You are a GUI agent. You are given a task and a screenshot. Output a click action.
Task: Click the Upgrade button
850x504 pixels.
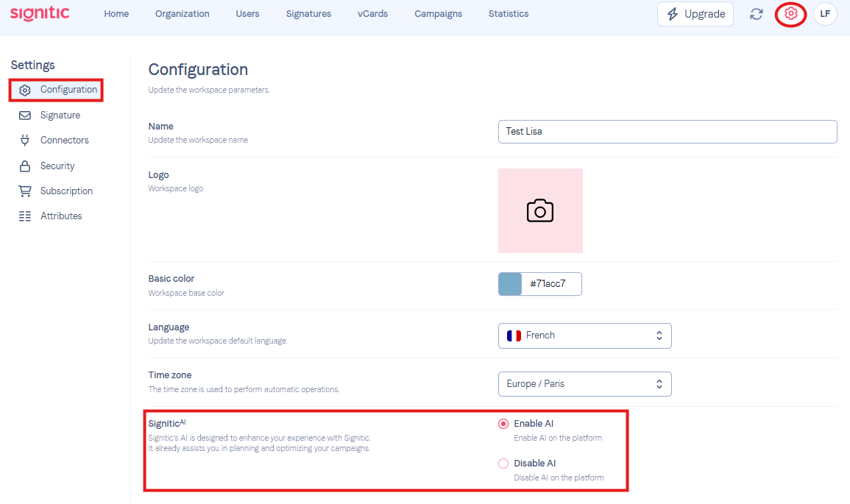coord(695,14)
